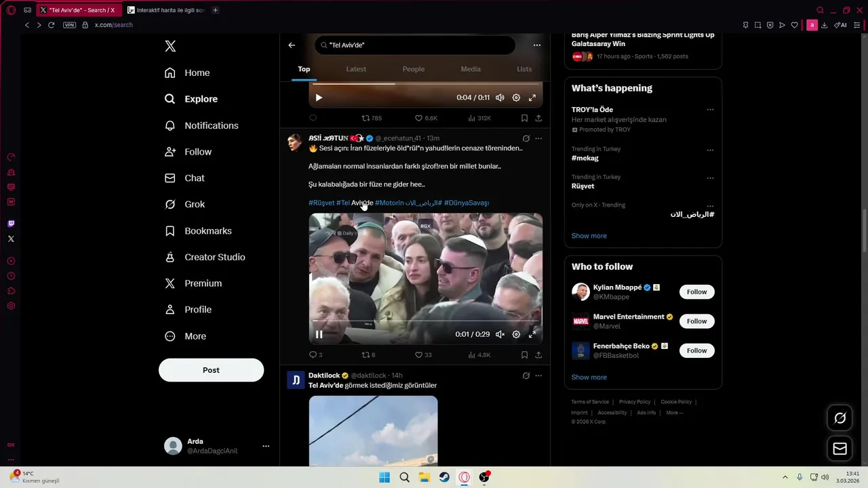This screenshot has width=868, height=488.
Task: Open Daktilock profile avatar
Action: 296,380
